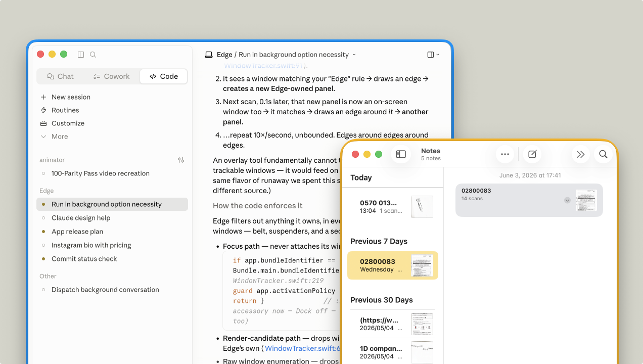Viewport: 643px width, 364px height.
Task: Click the June 3, 2026 date stamp
Action: pyautogui.click(x=530, y=175)
